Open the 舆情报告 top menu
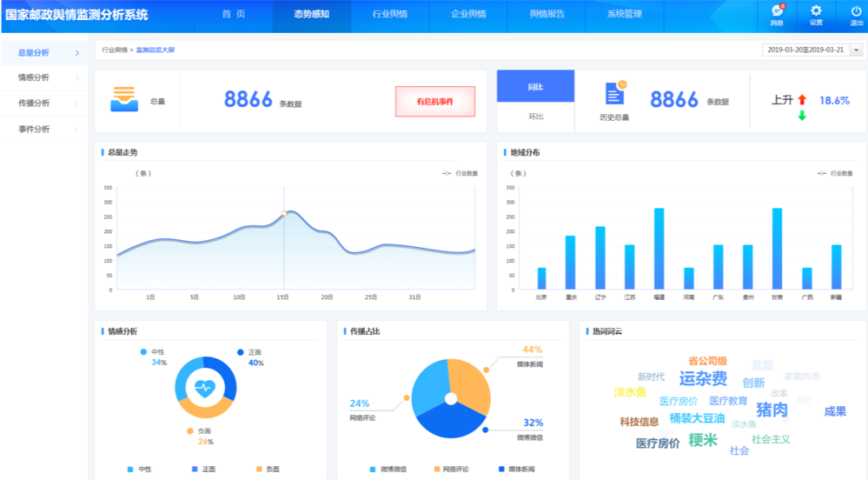868x480 pixels. pyautogui.click(x=547, y=15)
